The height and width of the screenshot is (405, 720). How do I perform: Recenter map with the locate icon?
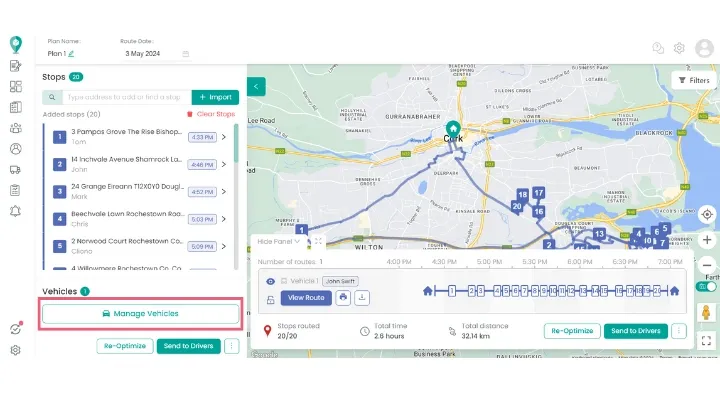(x=707, y=214)
